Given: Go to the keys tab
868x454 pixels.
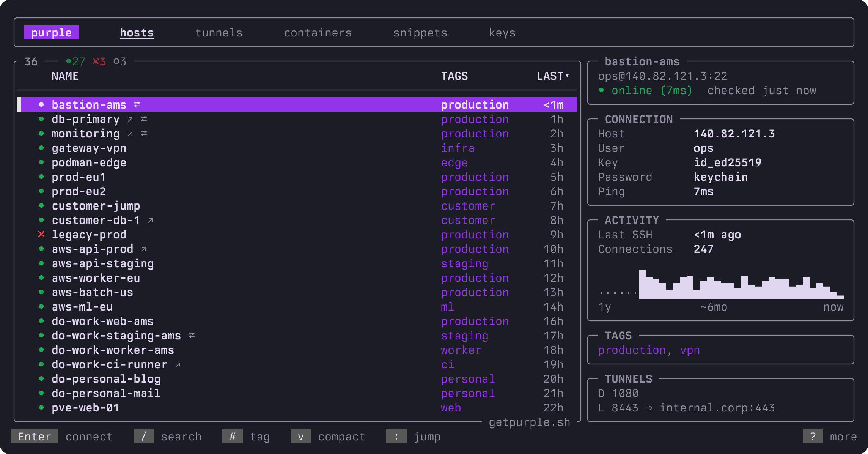Looking at the screenshot, I should pos(502,33).
